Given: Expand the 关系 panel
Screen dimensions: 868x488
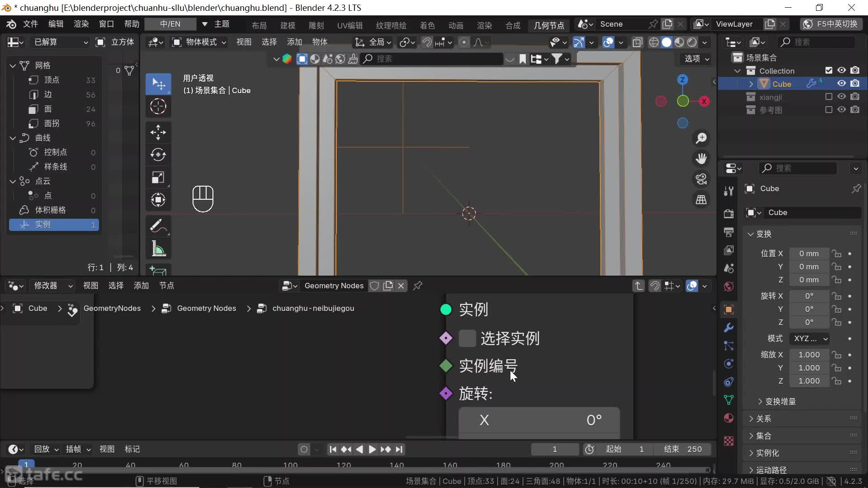Looking at the screenshot, I should point(764,419).
